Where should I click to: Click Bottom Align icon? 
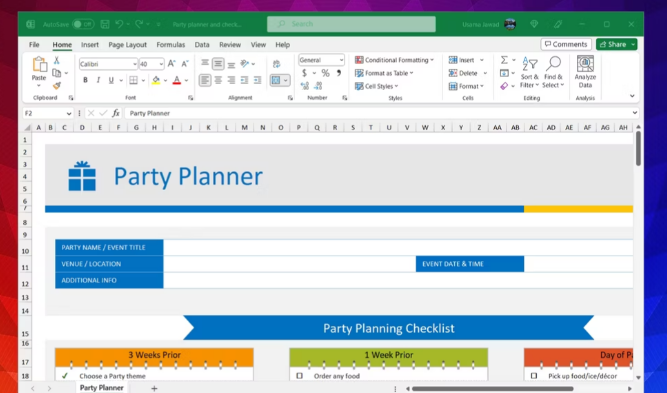point(231,65)
